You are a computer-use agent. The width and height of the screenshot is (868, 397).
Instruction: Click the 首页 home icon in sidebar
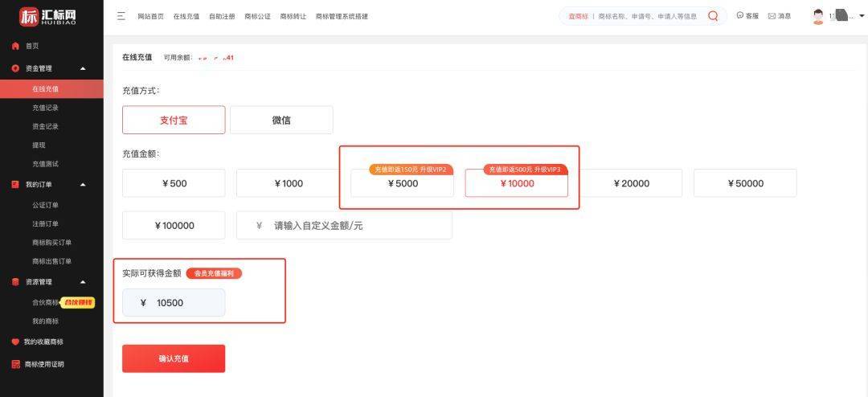[15, 47]
